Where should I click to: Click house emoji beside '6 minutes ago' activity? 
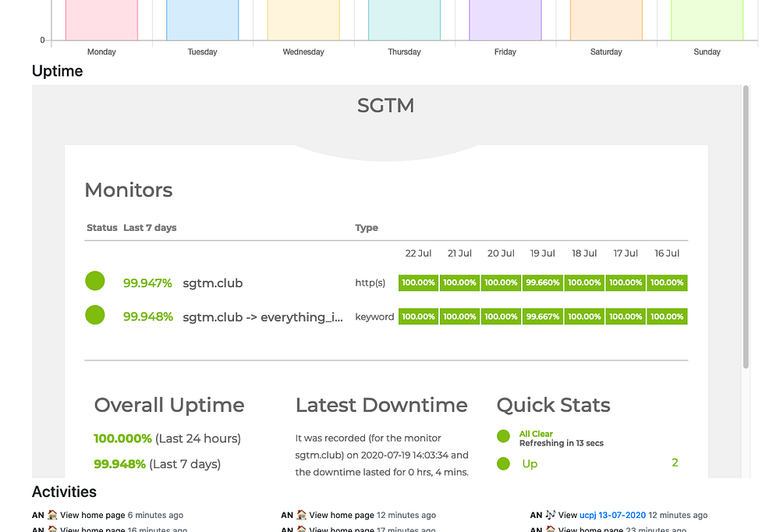pyautogui.click(x=52, y=515)
